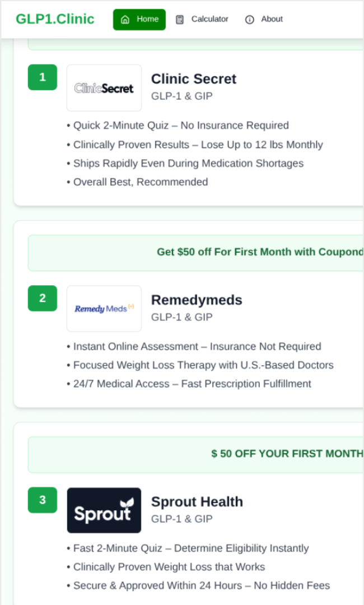Open the Sprout Health heading

click(x=197, y=501)
